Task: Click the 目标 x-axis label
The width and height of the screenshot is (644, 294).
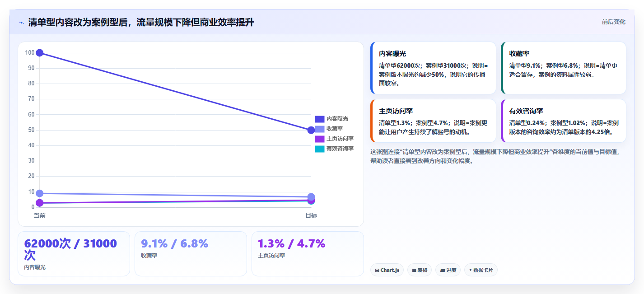Action: click(x=311, y=215)
